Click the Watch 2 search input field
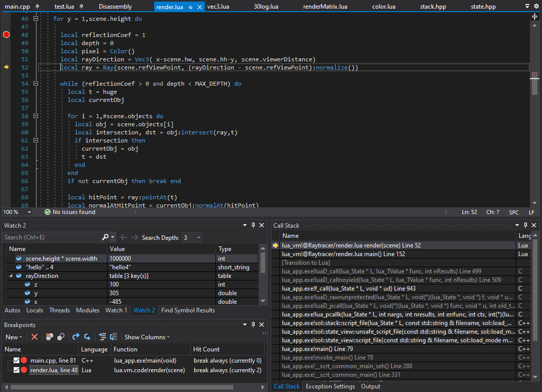Image resolution: width=542 pixels, height=392 pixels. click(x=51, y=237)
